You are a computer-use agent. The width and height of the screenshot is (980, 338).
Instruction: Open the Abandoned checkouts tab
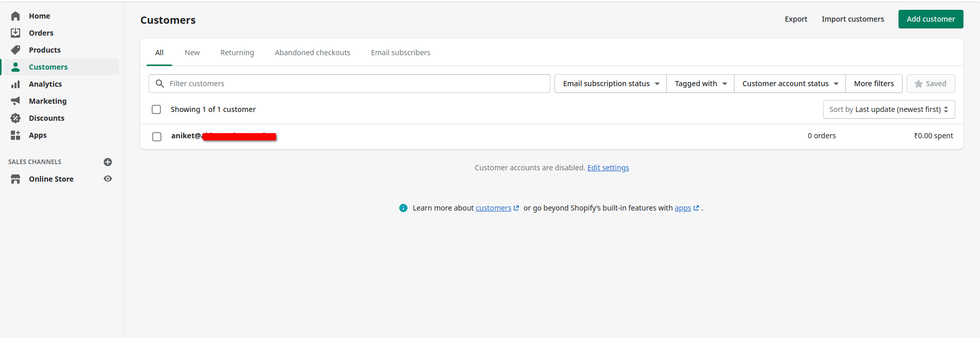[x=313, y=53]
